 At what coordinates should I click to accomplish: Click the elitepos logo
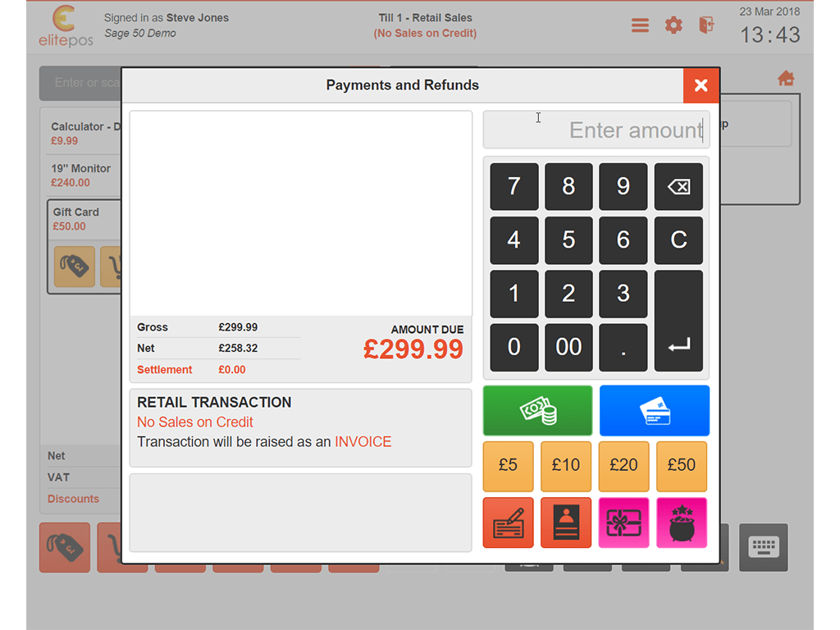tap(65, 25)
